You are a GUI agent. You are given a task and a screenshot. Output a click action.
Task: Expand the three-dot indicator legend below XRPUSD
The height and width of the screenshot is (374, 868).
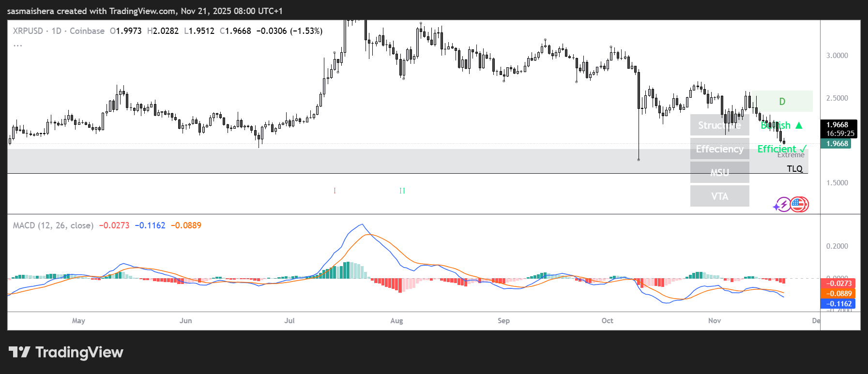[18, 45]
